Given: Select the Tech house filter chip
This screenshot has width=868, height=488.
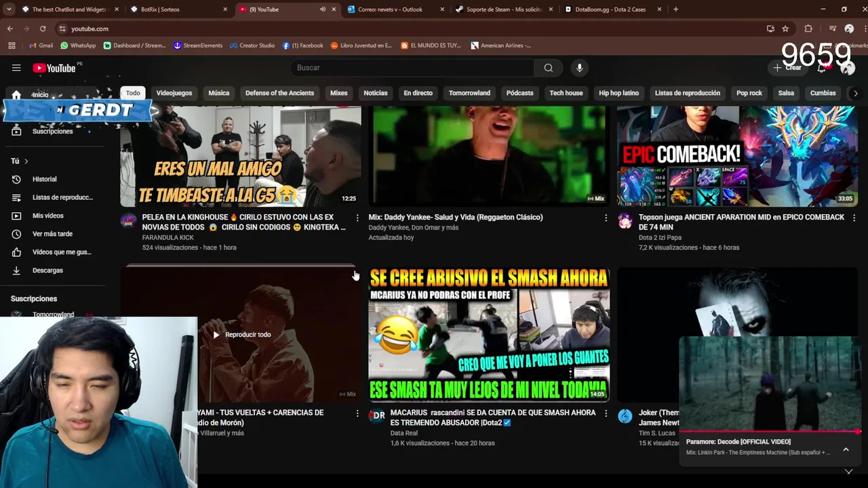Looking at the screenshot, I should point(566,93).
